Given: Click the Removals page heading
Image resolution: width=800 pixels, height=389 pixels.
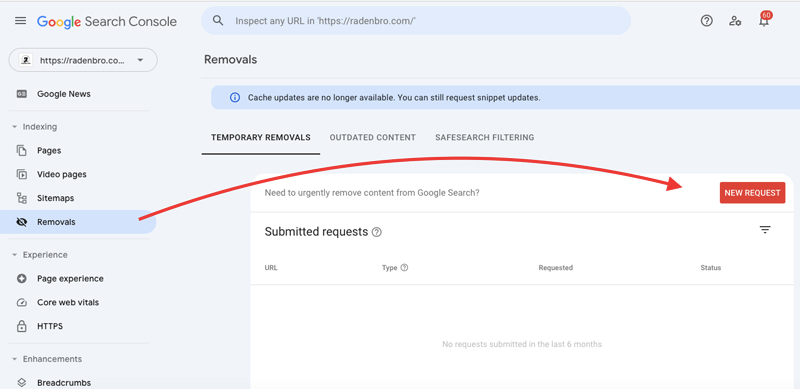Looking at the screenshot, I should 231,60.
